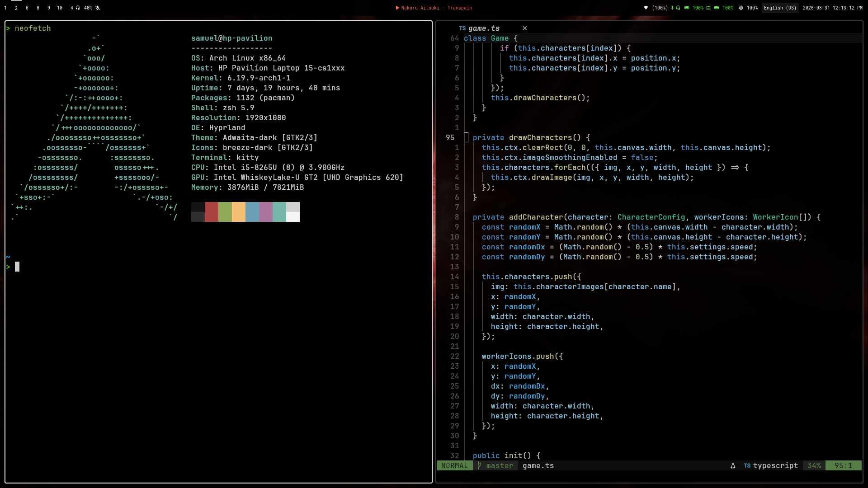Open workspace 8 from the top bar
The width and height of the screenshot is (868, 488).
click(x=38, y=8)
